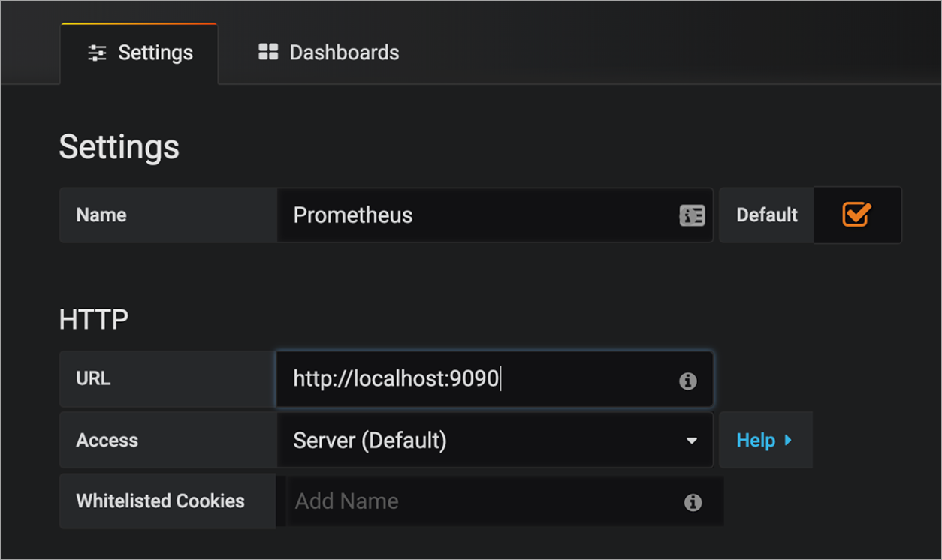Open the Access dropdown showing Server (Default)
This screenshot has width=942, height=560.
(x=495, y=441)
